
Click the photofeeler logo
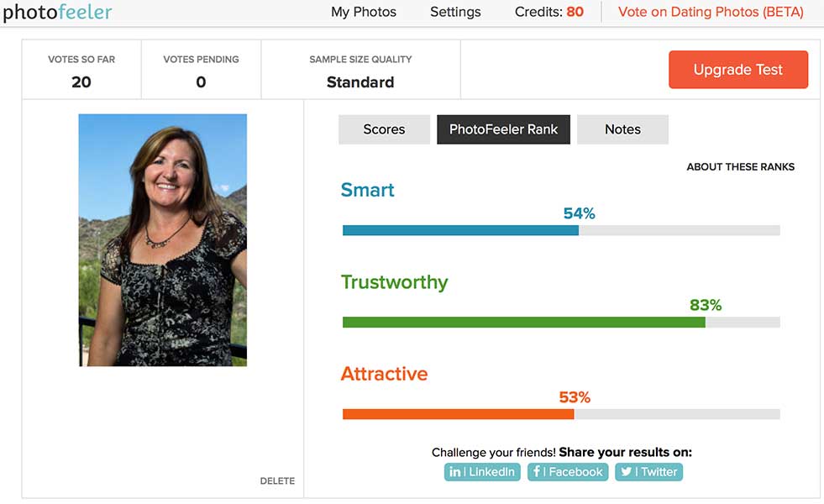(x=57, y=13)
